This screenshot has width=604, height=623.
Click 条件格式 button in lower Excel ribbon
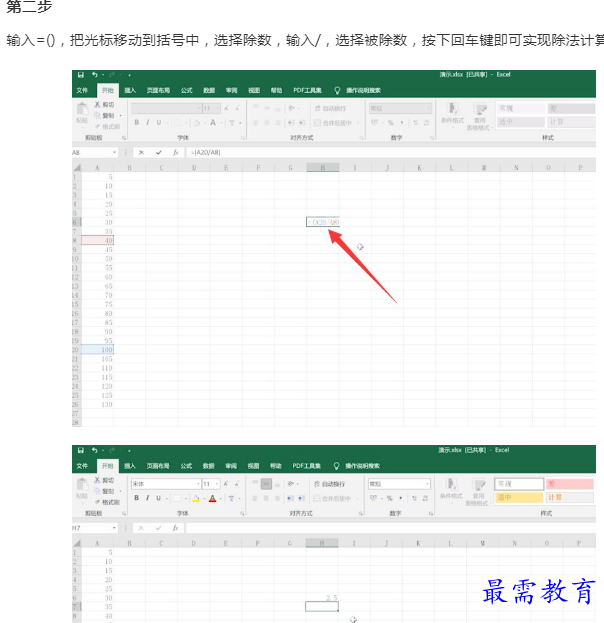pos(452,490)
